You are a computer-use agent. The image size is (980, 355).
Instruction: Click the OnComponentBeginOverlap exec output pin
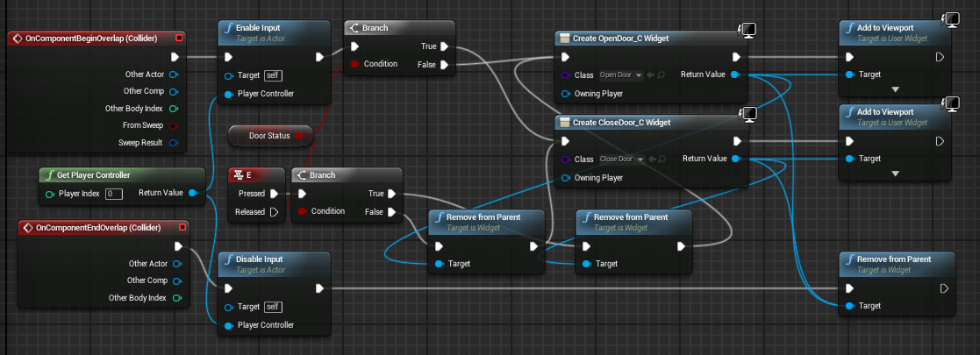(175, 57)
